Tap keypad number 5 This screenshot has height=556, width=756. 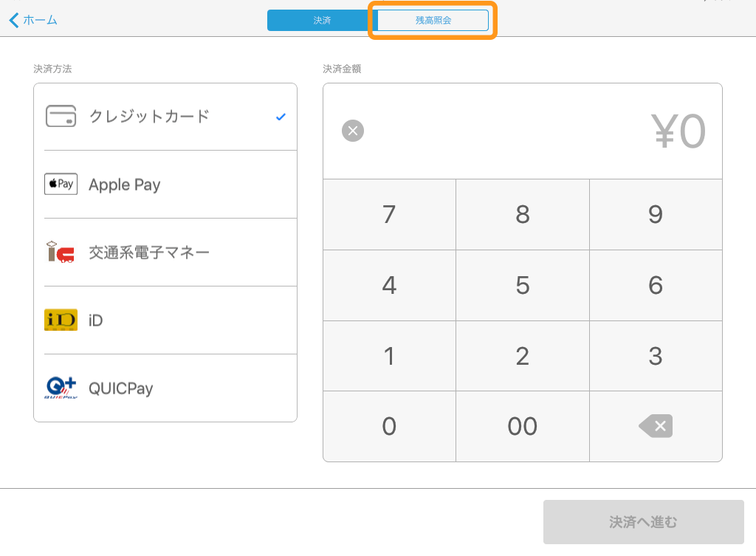click(523, 286)
